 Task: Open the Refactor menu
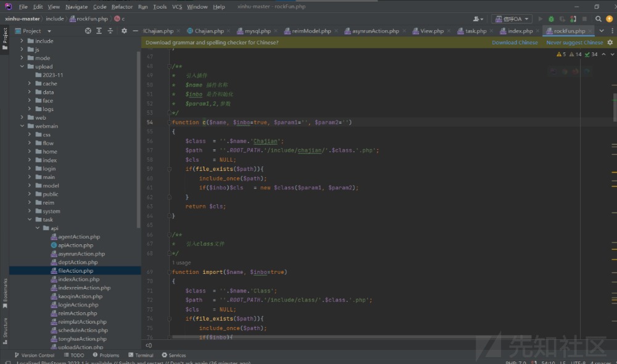[122, 7]
